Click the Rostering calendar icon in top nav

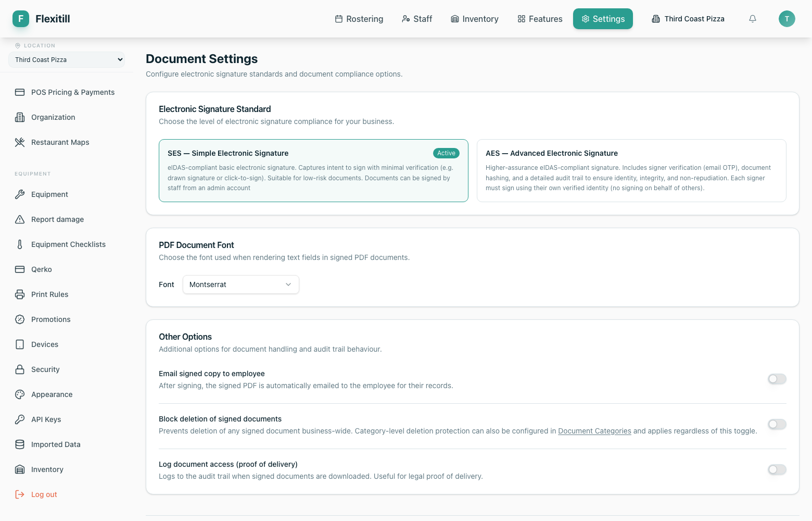pyautogui.click(x=339, y=19)
